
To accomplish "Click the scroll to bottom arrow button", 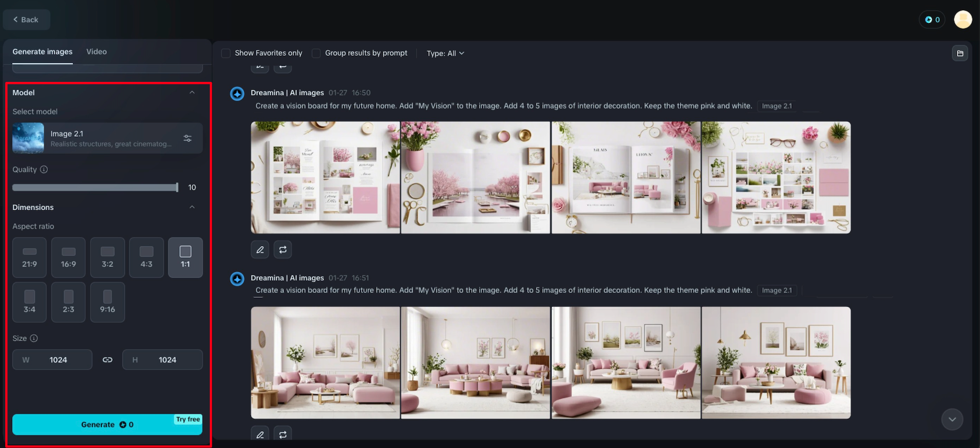I will [952, 419].
